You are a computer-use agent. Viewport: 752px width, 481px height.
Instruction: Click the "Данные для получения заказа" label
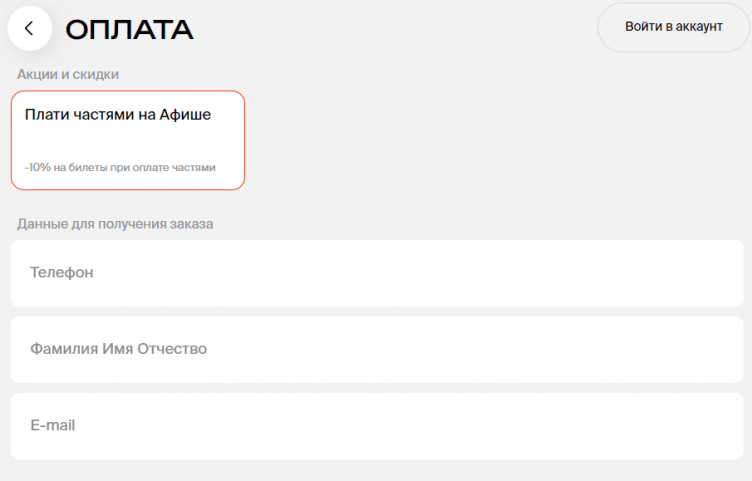115,223
